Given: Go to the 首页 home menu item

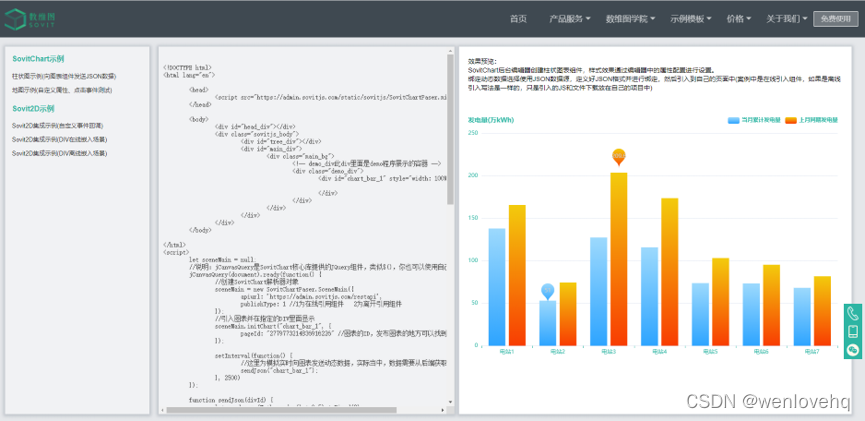Looking at the screenshot, I should 518,19.
